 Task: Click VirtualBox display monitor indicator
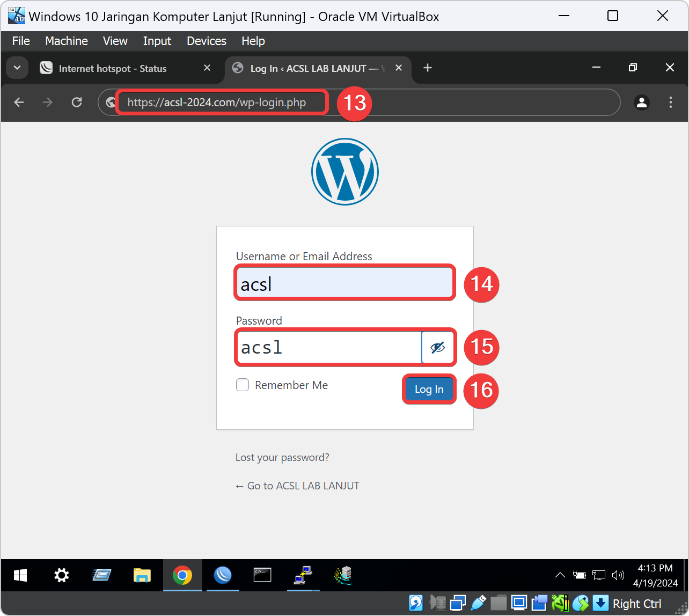519,603
